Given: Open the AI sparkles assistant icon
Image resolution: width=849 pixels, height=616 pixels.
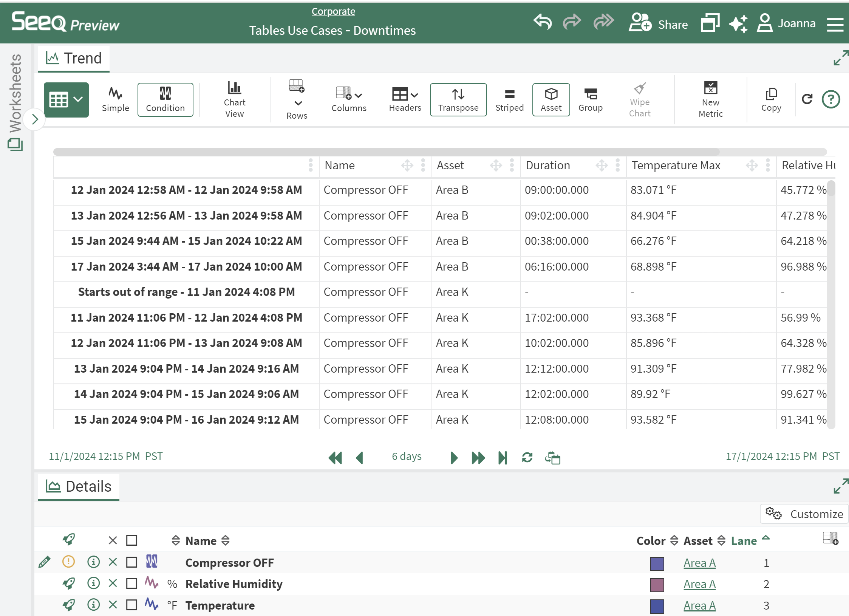Looking at the screenshot, I should pyautogui.click(x=738, y=23).
